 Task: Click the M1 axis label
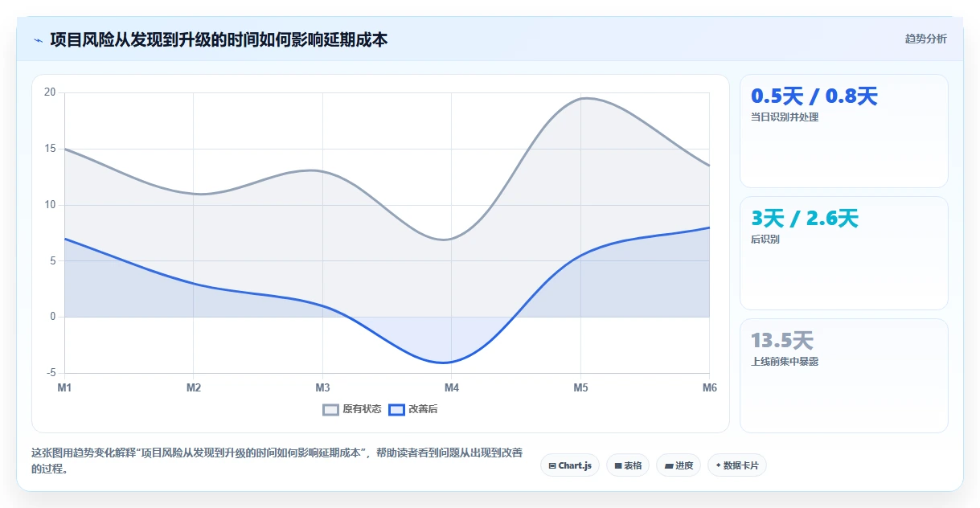pyautogui.click(x=64, y=387)
